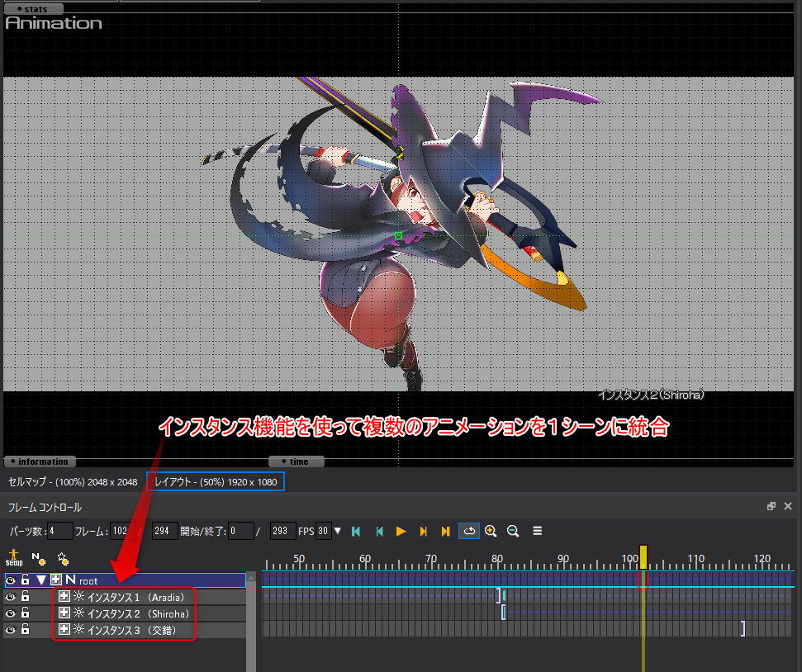Zoom out of the timeline
Image resolution: width=802 pixels, height=672 pixels.
(513, 531)
